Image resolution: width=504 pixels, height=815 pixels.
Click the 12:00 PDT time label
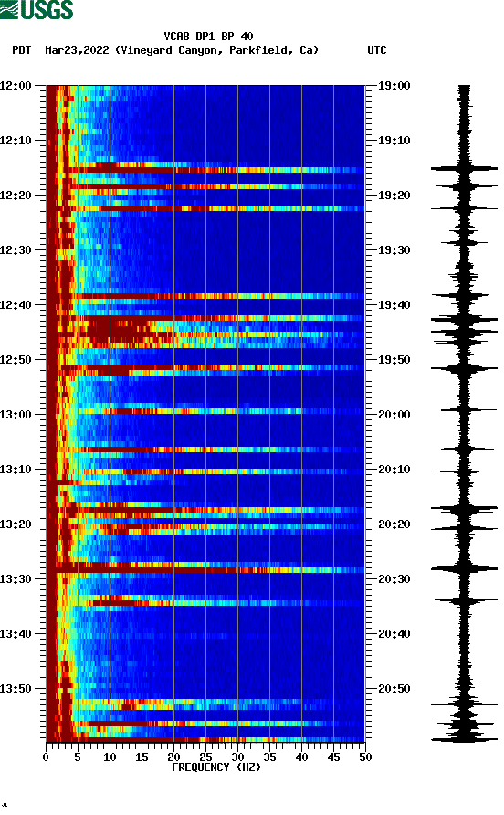point(16,85)
